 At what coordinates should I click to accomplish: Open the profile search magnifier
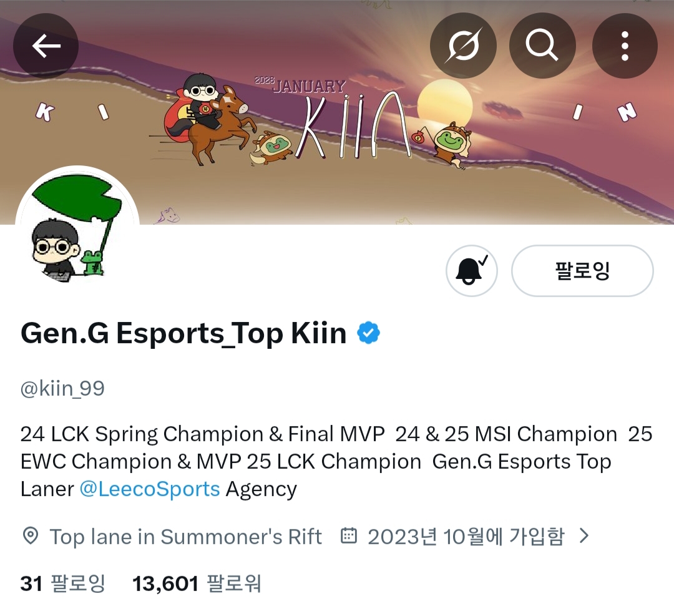pyautogui.click(x=542, y=46)
